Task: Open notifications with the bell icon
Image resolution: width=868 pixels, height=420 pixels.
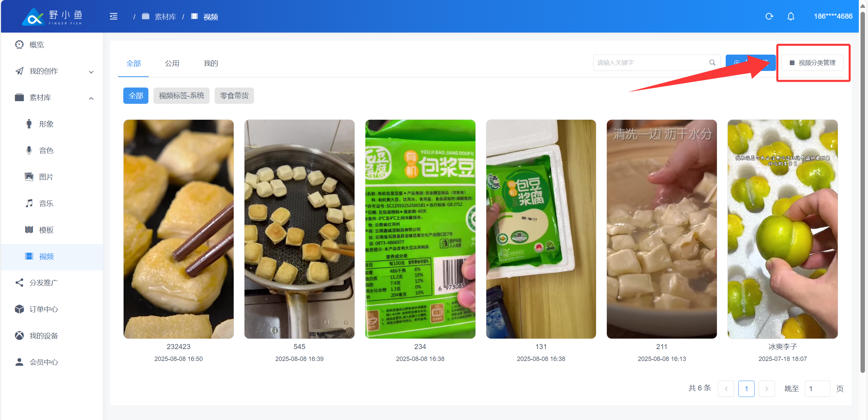Action: (x=791, y=16)
